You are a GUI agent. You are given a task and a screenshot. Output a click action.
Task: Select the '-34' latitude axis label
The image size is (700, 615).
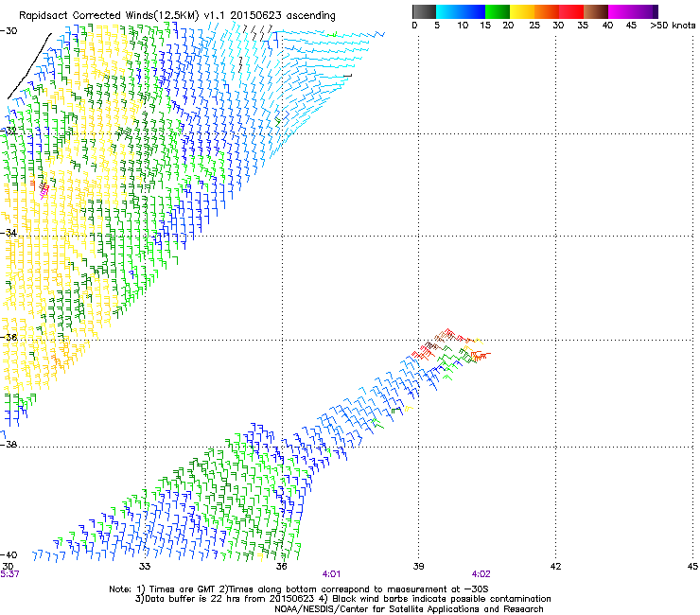[9, 233]
